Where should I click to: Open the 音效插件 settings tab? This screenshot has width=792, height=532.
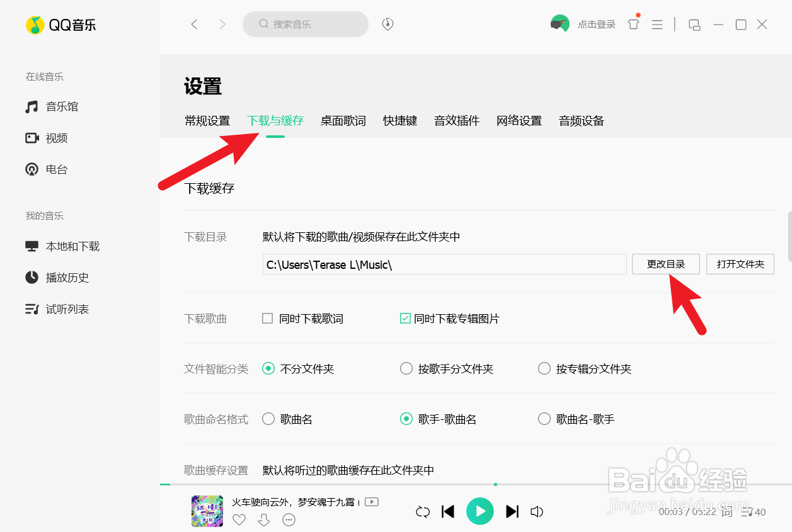(456, 121)
